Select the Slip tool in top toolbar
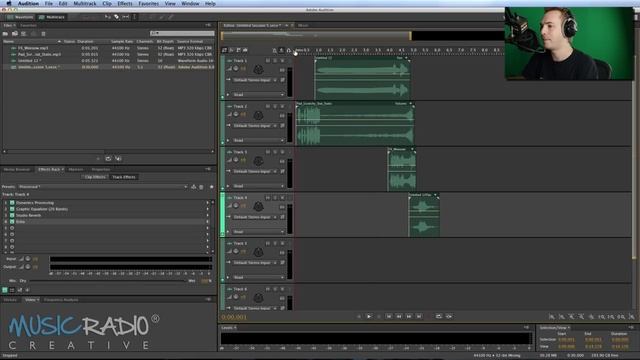The width and height of the screenshot is (640, 360). point(126,17)
